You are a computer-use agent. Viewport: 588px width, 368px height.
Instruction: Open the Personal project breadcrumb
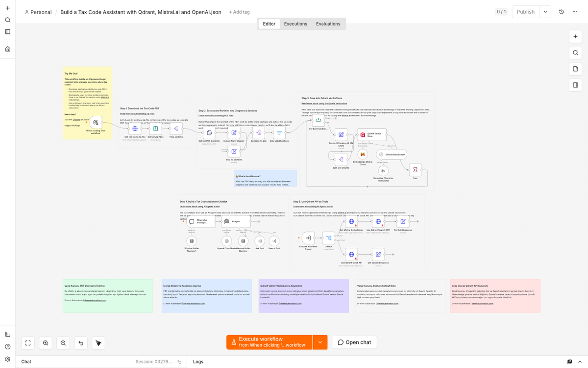click(38, 12)
